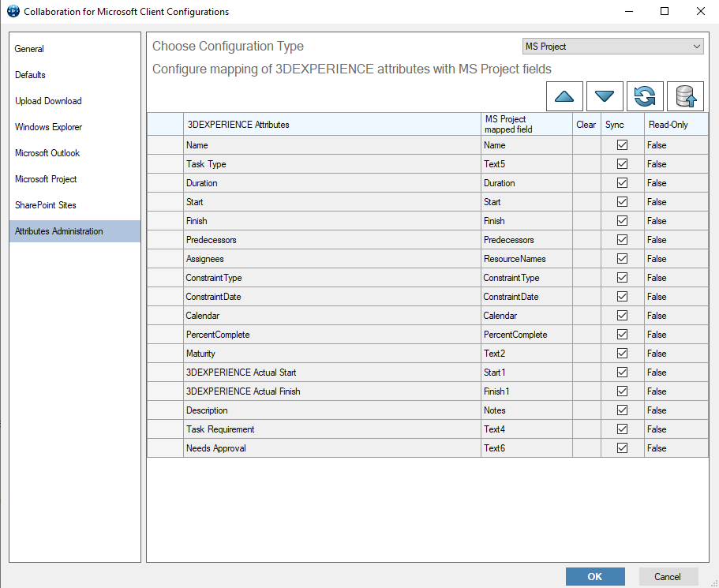Select the 3DEXPERIENCE Actual Finish attribute cell
Screen dimensions: 719x588
[x=332, y=391]
